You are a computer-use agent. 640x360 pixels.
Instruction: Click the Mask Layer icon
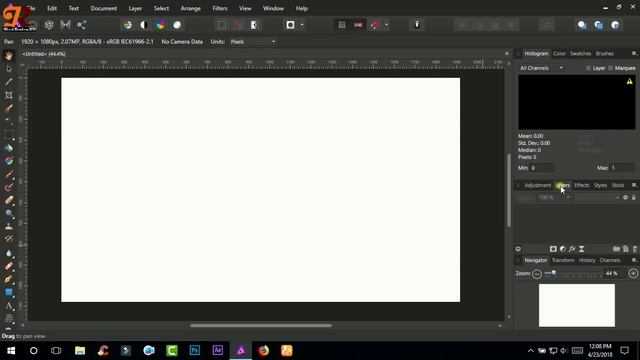click(x=553, y=249)
